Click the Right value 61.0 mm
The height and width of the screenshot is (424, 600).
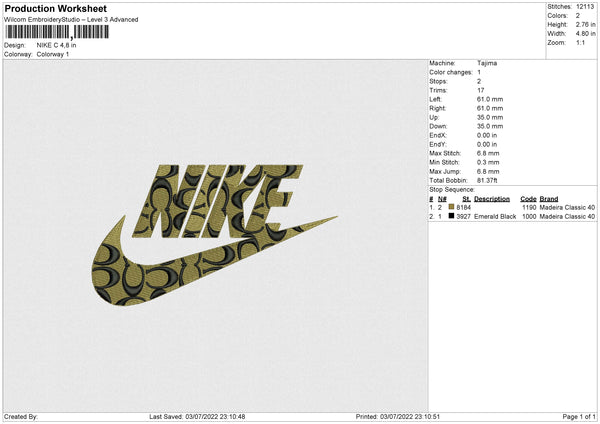490,108
